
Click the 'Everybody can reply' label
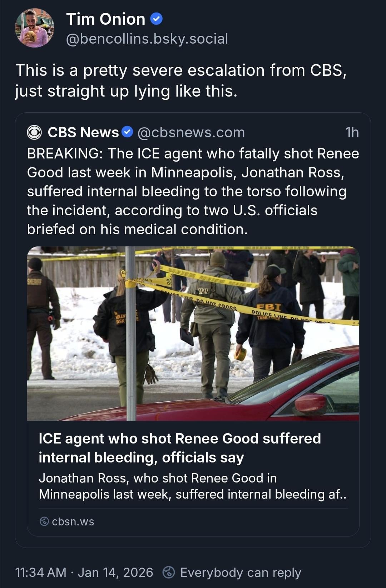point(241,572)
